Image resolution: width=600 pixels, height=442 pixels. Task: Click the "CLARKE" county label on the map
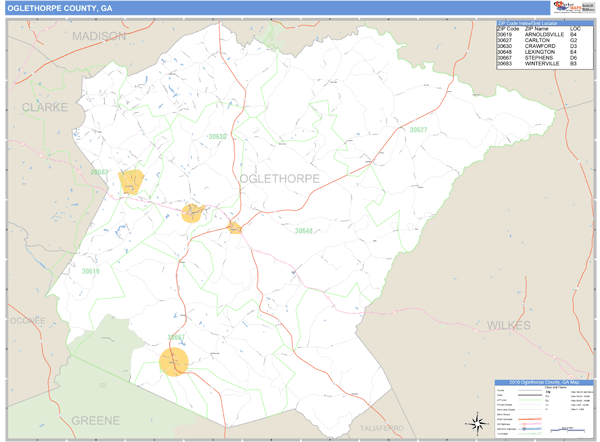45,107
